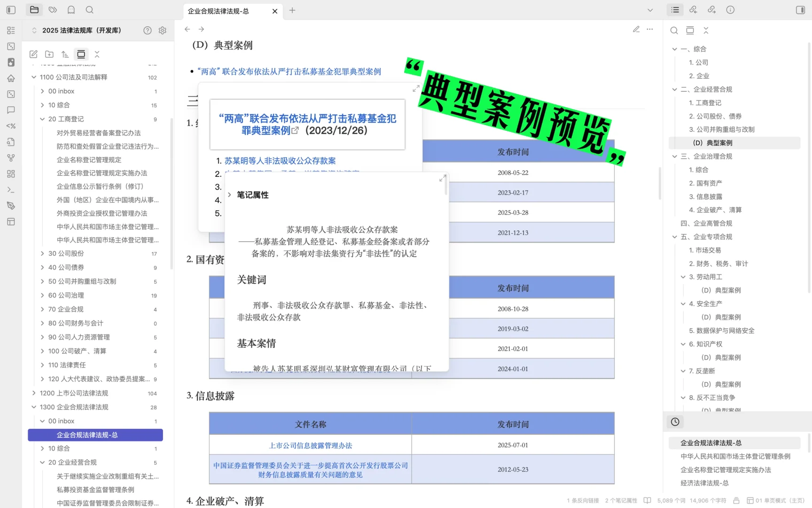Viewport: 812px width, 508px height.
Task: Enter edit mode with the pencil icon
Action: click(x=636, y=29)
